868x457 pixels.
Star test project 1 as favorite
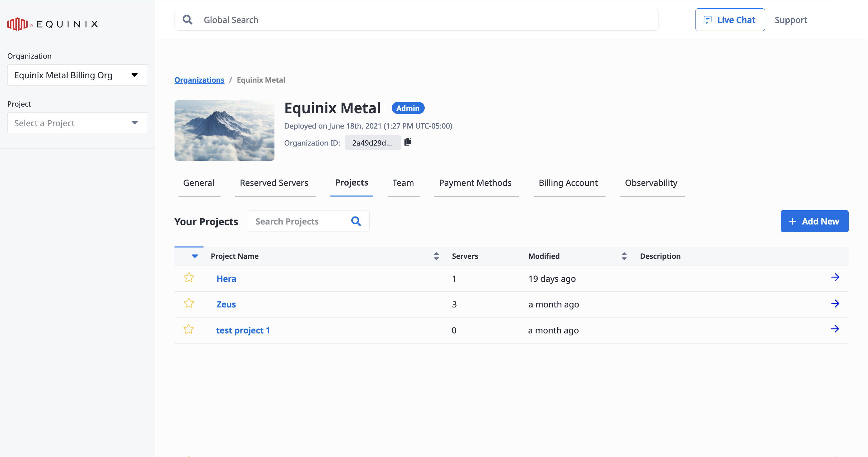[x=189, y=329]
